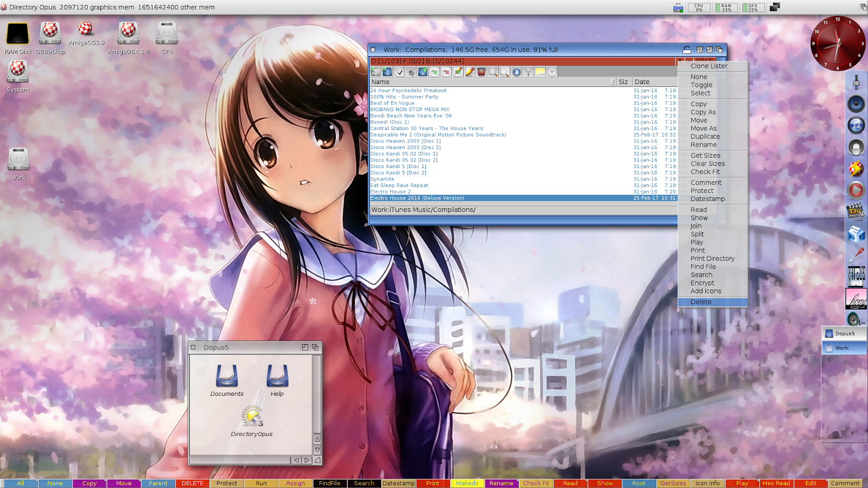868x488 pixels.
Task: Click the All button in bottom button bank
Action: tap(21, 483)
